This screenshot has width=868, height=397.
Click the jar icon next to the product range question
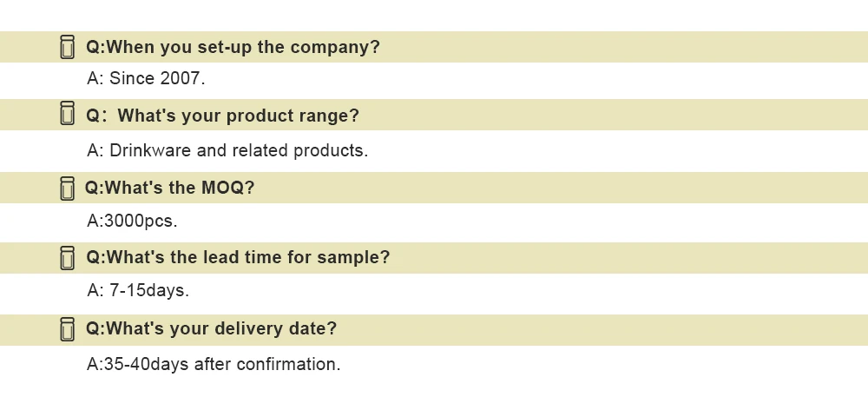[68, 115]
